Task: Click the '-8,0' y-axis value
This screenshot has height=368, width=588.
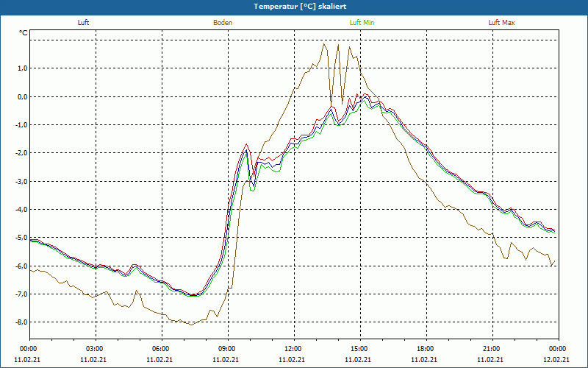Action: pyautogui.click(x=21, y=322)
